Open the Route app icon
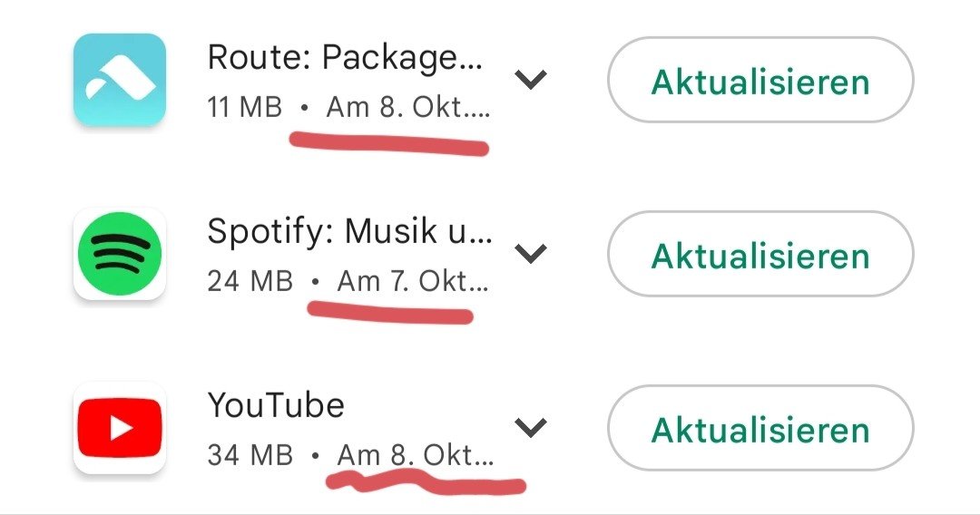Viewport: 980px width, 515px height. 120,80
